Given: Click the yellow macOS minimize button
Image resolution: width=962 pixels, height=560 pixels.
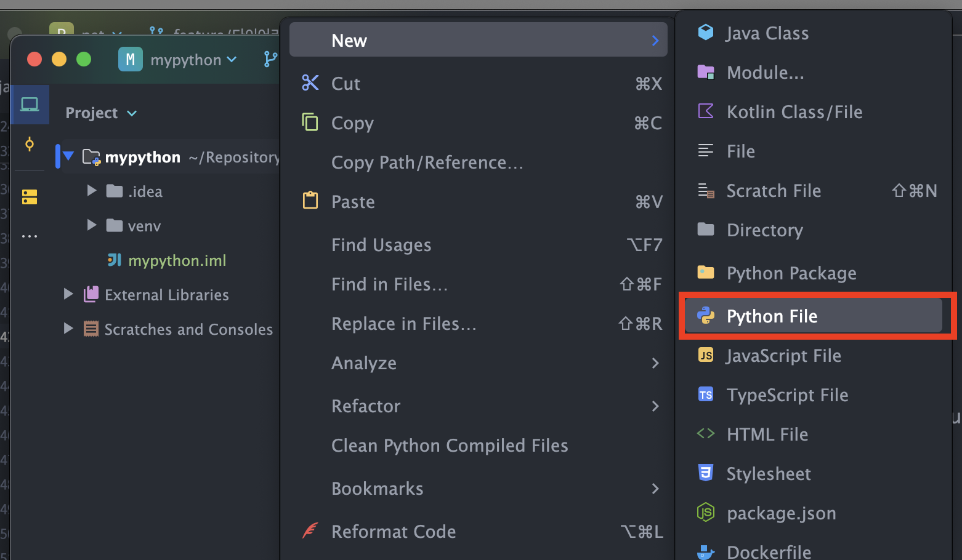Looking at the screenshot, I should click(59, 59).
